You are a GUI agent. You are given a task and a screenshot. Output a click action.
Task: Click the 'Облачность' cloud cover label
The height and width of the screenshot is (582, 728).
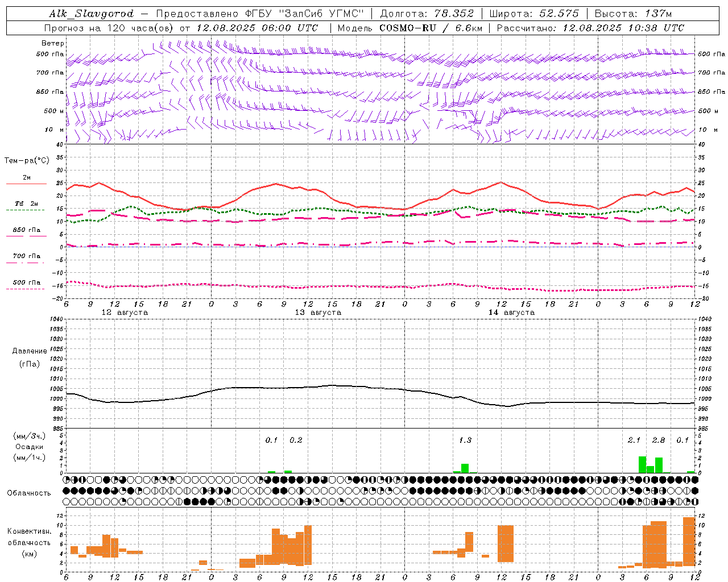pos(29,493)
